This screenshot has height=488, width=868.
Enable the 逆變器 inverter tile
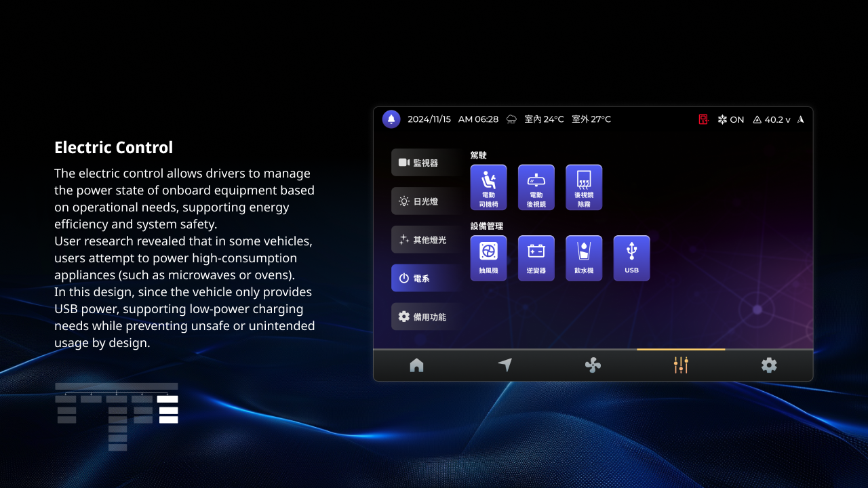[x=536, y=258]
